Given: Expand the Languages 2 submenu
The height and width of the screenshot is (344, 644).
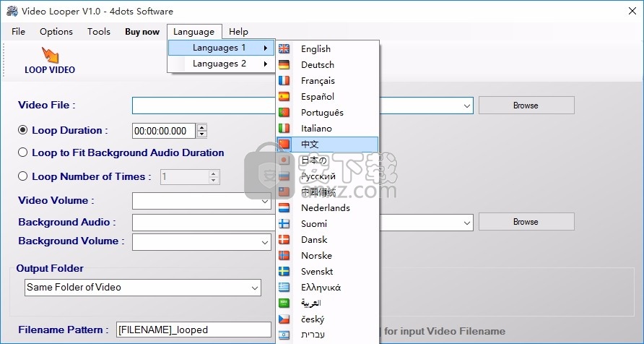Looking at the screenshot, I should click(222, 64).
